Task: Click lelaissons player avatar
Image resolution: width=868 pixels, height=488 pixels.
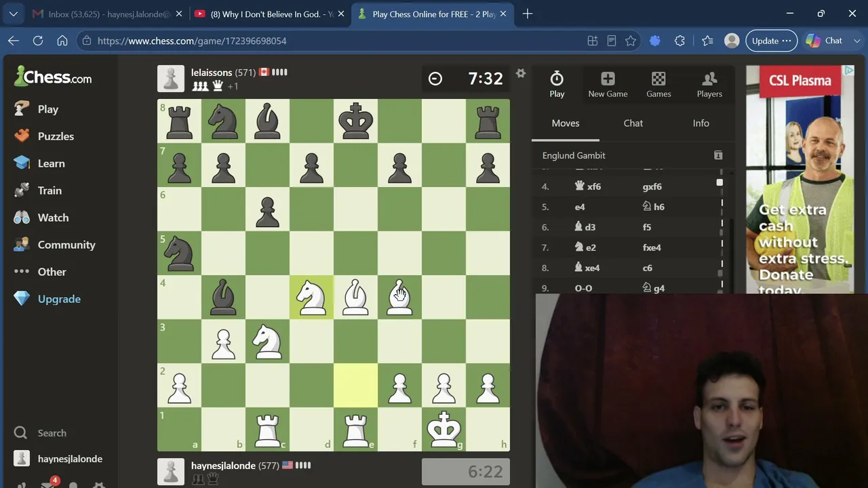Action: click(171, 79)
